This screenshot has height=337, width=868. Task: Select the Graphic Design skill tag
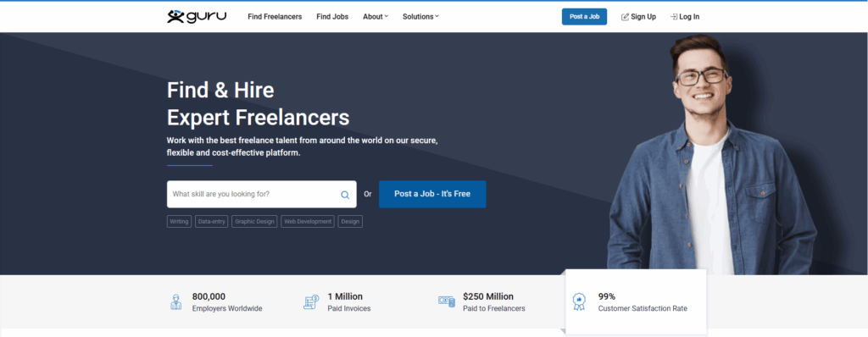(254, 221)
